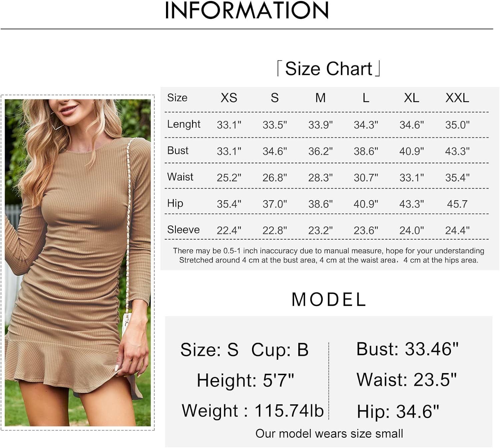This screenshot has width=500, height=448.
Task: Click the Waist row label
Action: click(180, 177)
